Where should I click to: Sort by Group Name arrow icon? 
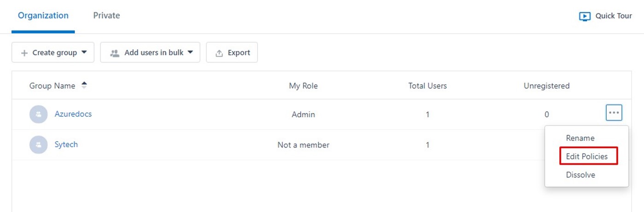click(84, 86)
